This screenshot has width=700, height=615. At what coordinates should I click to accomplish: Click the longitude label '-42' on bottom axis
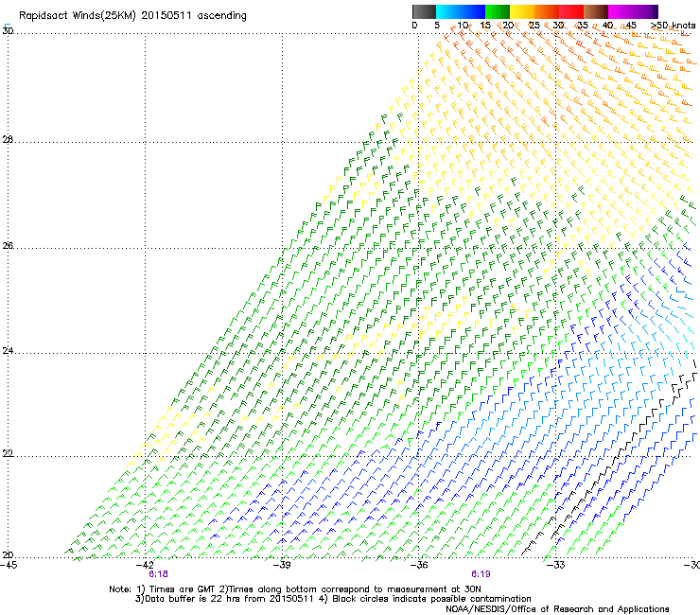click(x=146, y=565)
